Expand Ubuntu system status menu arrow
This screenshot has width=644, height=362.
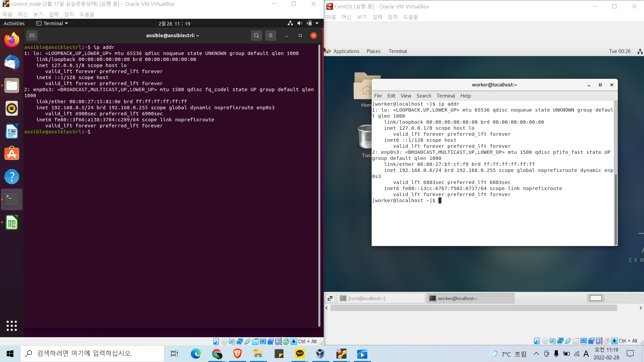(x=317, y=23)
